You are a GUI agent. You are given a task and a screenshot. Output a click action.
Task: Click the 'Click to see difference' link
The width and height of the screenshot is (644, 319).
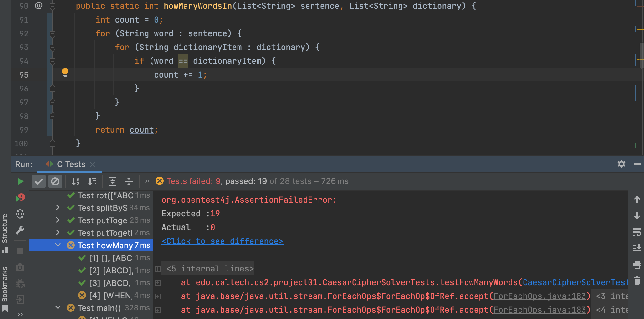[222, 241]
